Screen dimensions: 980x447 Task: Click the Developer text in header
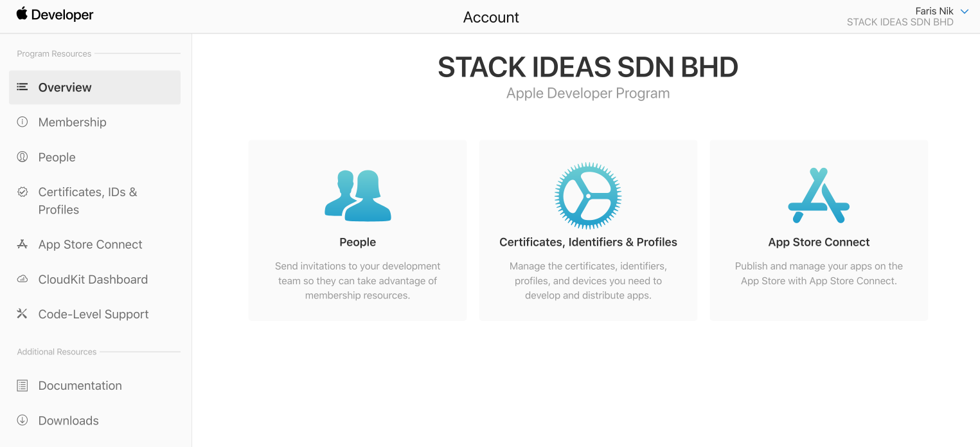click(x=62, y=14)
